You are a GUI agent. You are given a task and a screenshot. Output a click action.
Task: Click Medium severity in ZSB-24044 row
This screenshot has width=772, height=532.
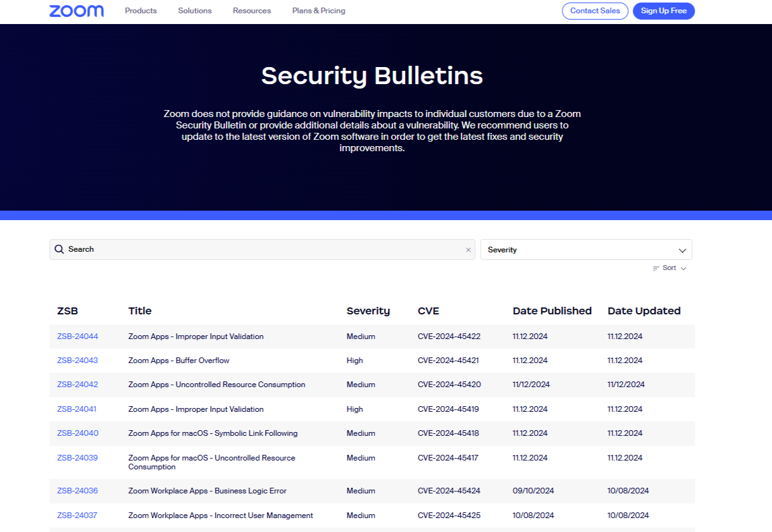[361, 337]
